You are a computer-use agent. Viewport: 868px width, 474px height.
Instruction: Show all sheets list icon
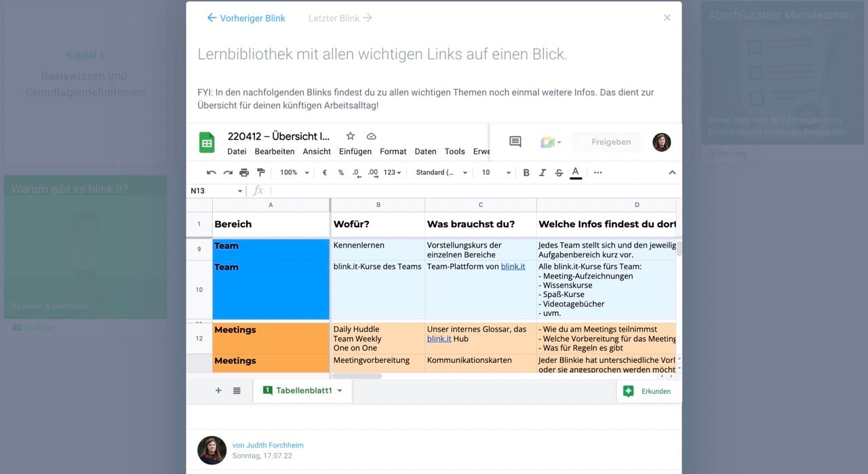237,391
